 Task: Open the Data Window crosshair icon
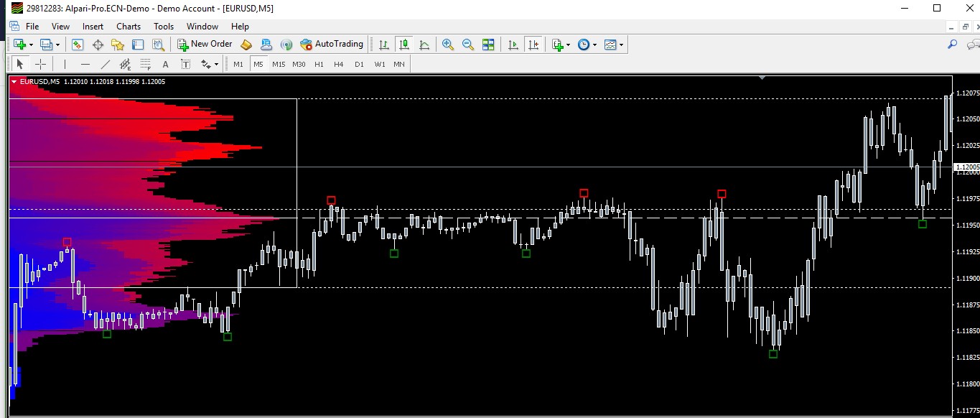click(x=98, y=45)
